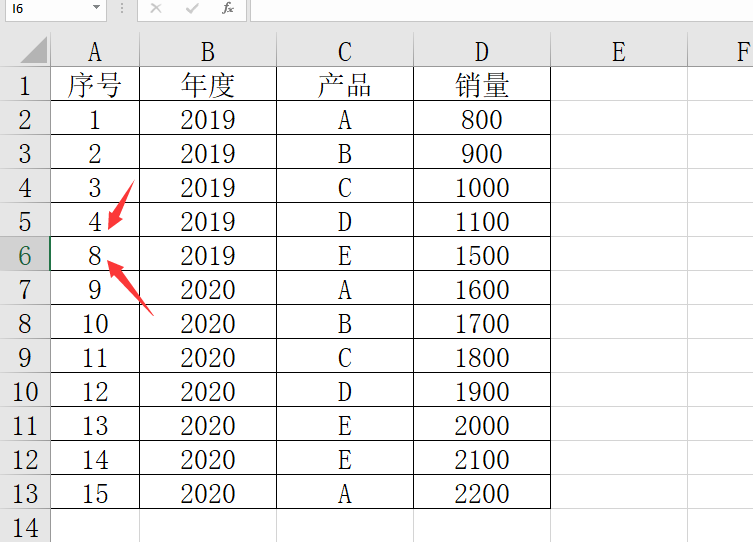
Task: Click the Insert Function fx icon
Action: point(228,8)
